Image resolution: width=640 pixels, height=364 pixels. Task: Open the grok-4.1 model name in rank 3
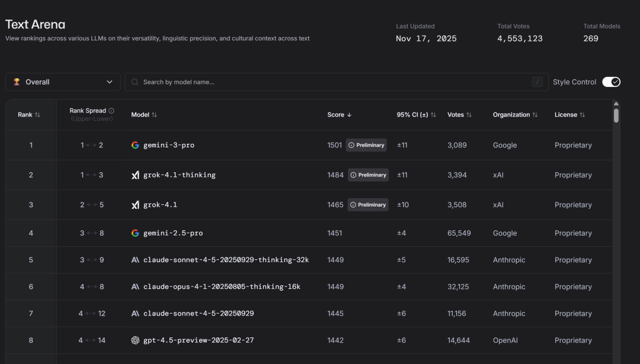(160, 205)
